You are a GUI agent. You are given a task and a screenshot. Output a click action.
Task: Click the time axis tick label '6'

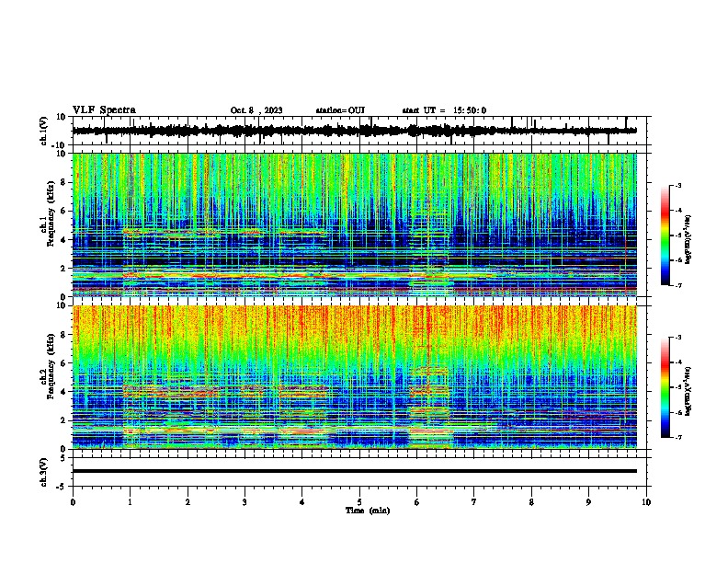tap(417, 502)
